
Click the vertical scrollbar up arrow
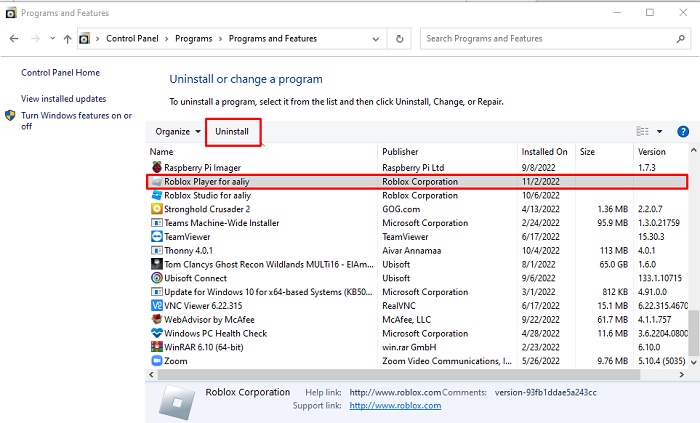693,151
